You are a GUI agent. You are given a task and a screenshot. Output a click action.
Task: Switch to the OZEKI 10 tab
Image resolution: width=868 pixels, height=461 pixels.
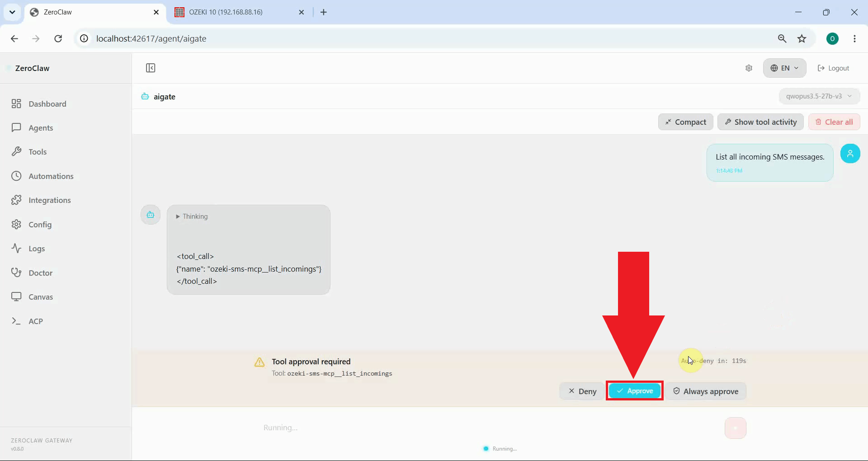240,12
